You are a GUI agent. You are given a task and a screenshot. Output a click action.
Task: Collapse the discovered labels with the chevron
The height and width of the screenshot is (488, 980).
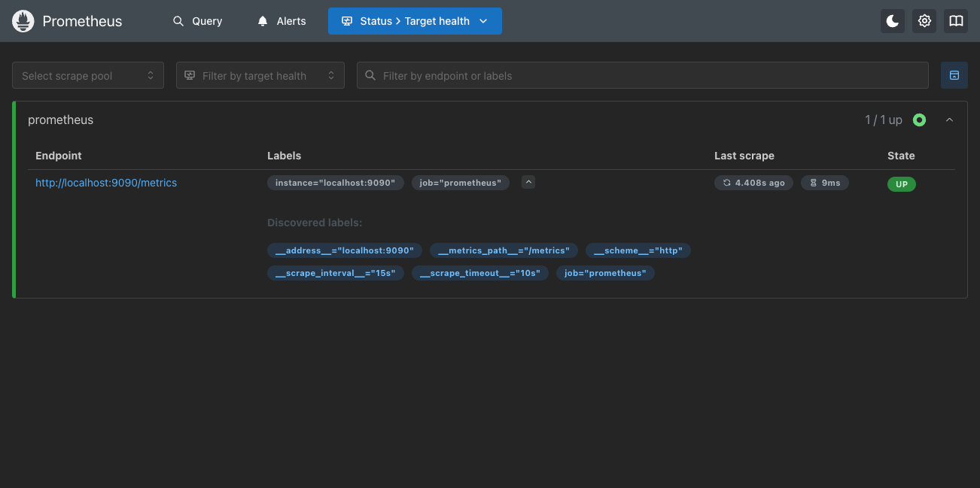coord(528,182)
